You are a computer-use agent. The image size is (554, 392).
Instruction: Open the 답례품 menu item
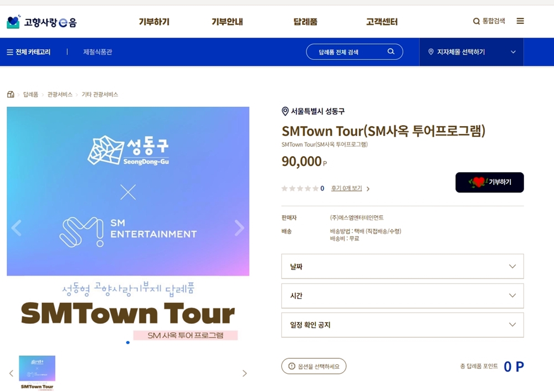tap(305, 22)
